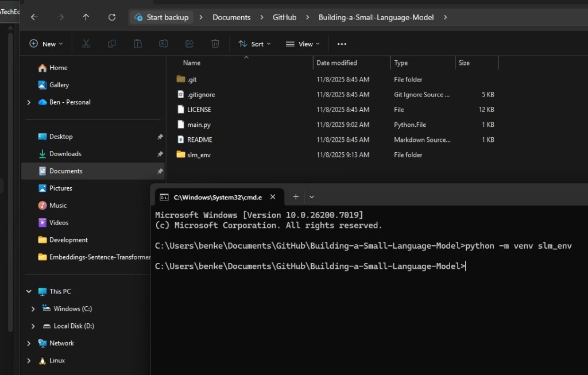Expand the Ben - Personal sidebar entry
Image resolution: width=588 pixels, height=375 pixels.
[x=29, y=102]
